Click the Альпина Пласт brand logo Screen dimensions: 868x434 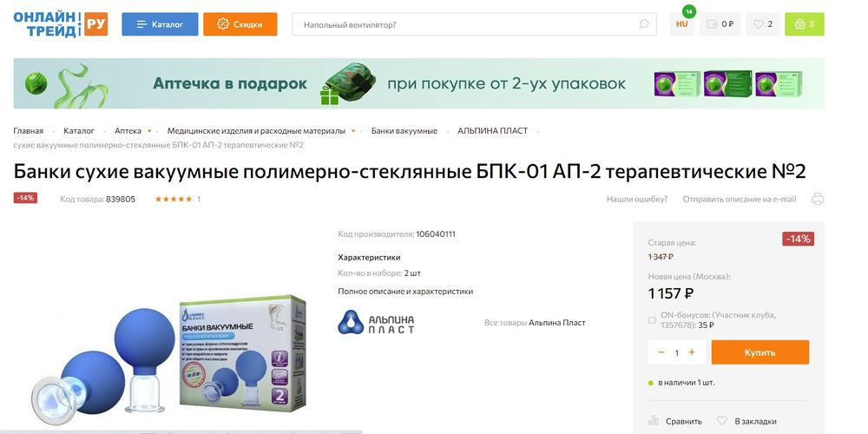376,322
